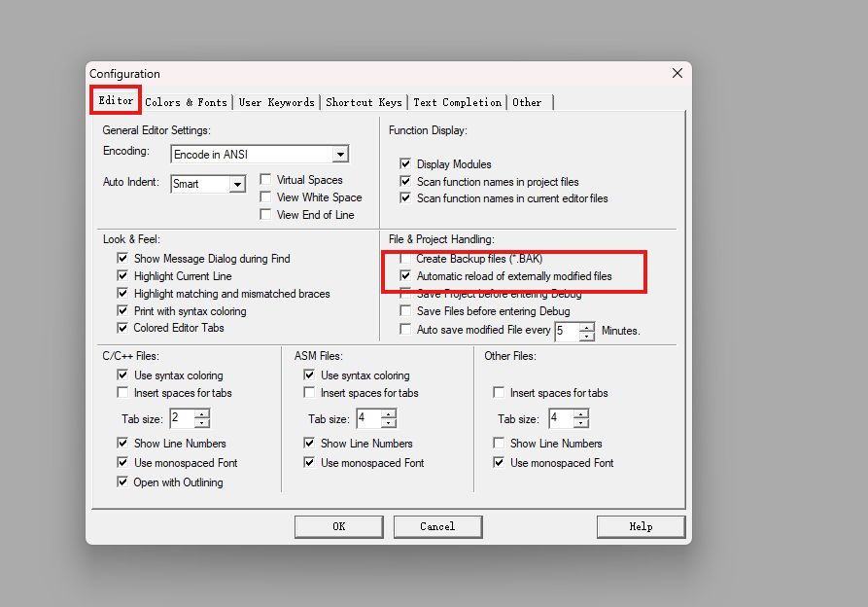Enable Save Files before entering Debug
The height and width of the screenshot is (607, 868).
click(405, 311)
